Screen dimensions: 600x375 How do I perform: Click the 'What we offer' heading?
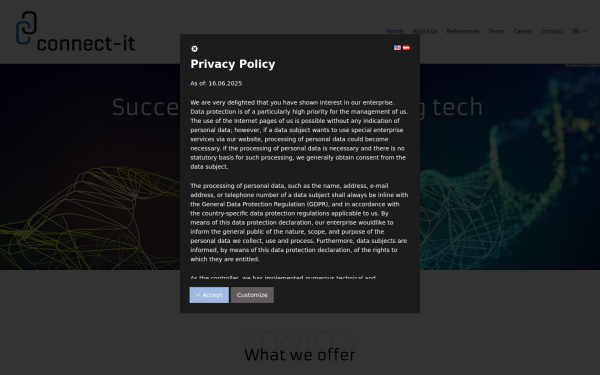point(300,355)
